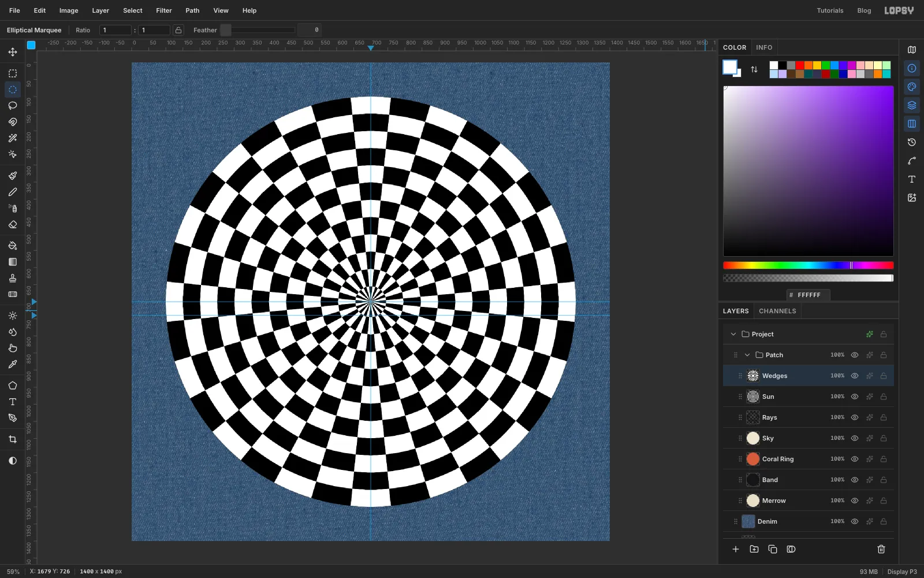924x578 pixels.
Task: Switch to the Channels tab
Action: point(777,311)
